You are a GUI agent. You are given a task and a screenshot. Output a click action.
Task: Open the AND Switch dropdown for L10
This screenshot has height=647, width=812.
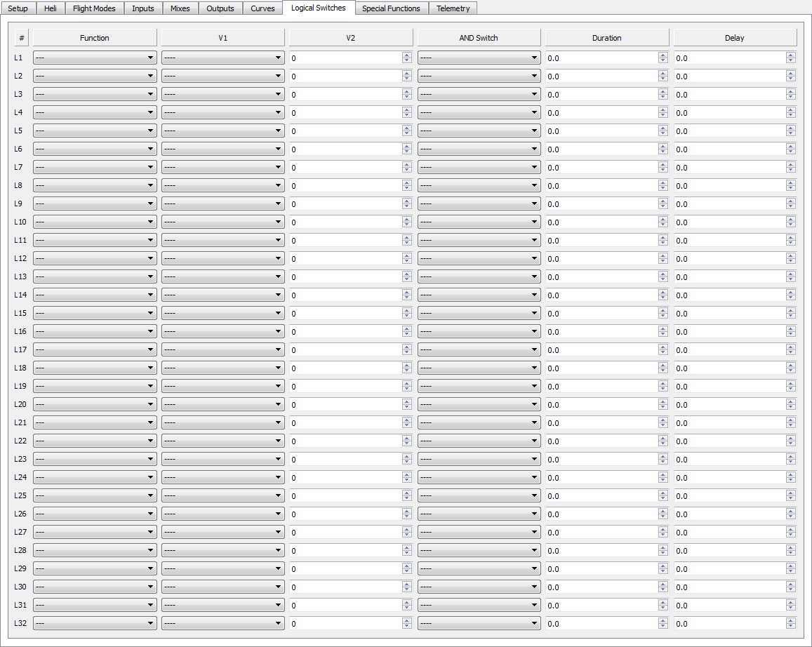[479, 222]
